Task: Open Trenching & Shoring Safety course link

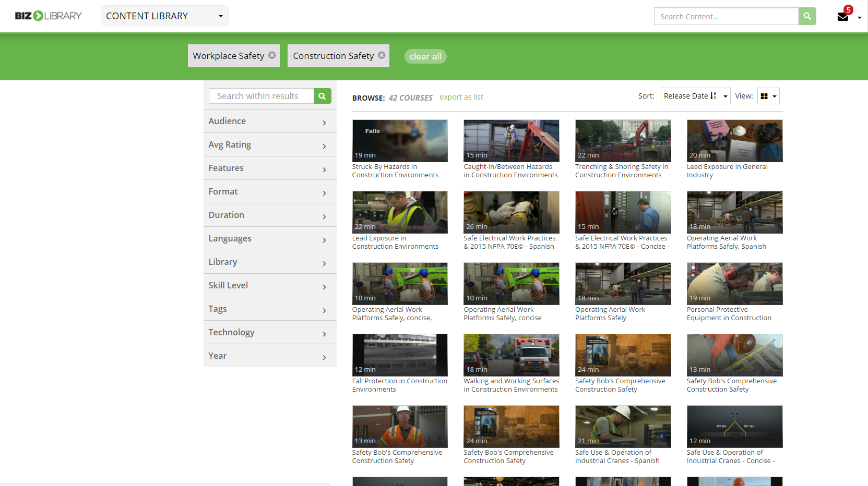Action: click(621, 171)
